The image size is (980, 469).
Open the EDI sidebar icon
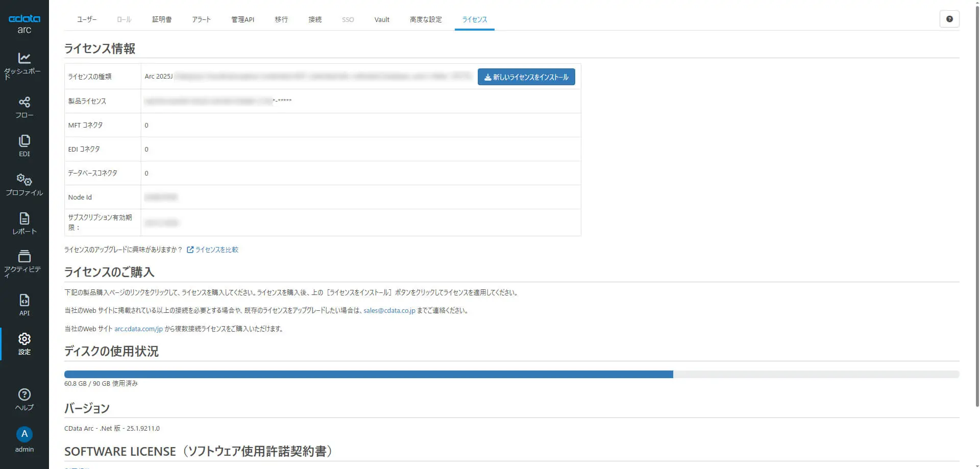pos(24,141)
